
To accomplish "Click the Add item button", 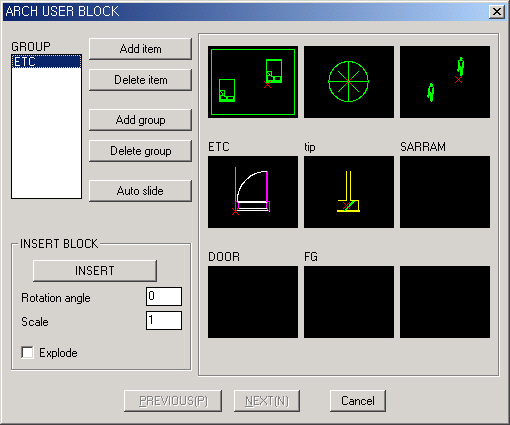I will (140, 49).
